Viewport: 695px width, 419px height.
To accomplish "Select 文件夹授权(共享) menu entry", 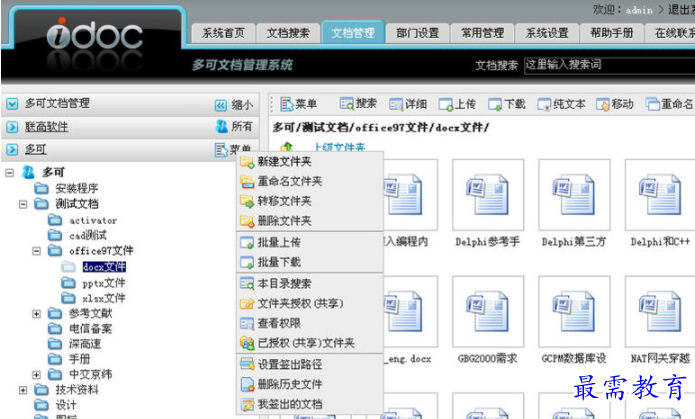I will [x=310, y=303].
